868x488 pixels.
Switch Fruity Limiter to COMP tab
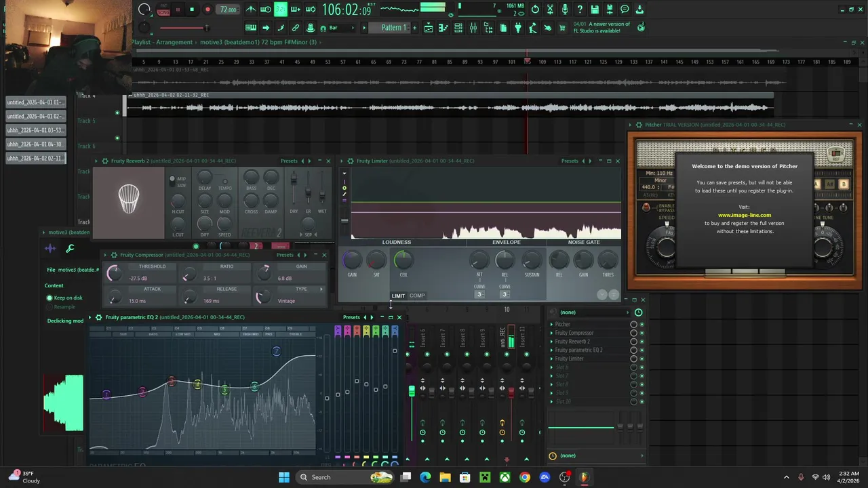click(x=417, y=296)
